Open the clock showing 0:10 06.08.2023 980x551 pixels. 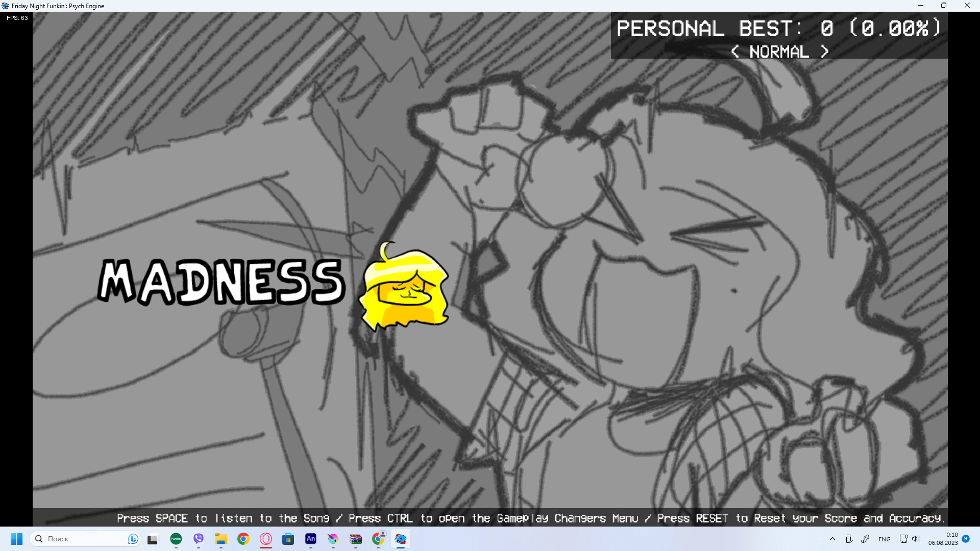pos(943,539)
